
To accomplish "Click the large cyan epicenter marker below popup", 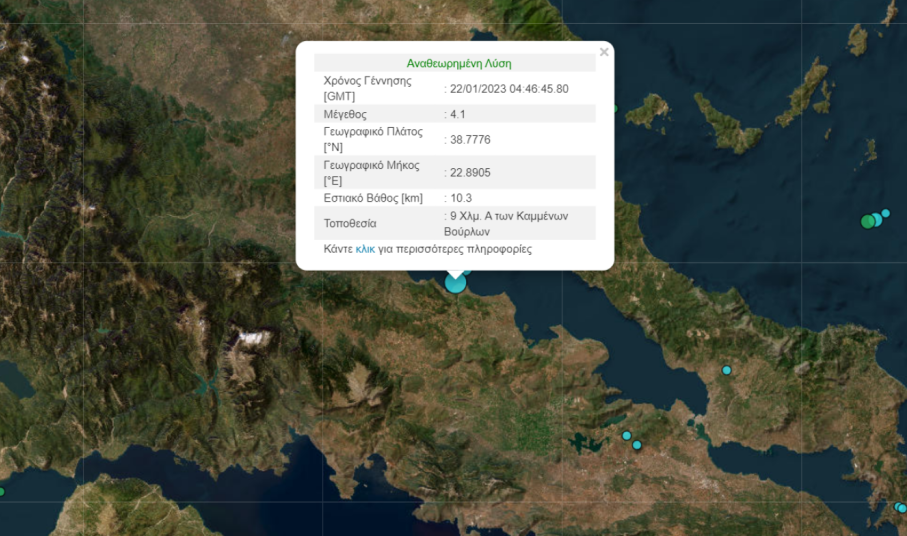I will tap(455, 282).
